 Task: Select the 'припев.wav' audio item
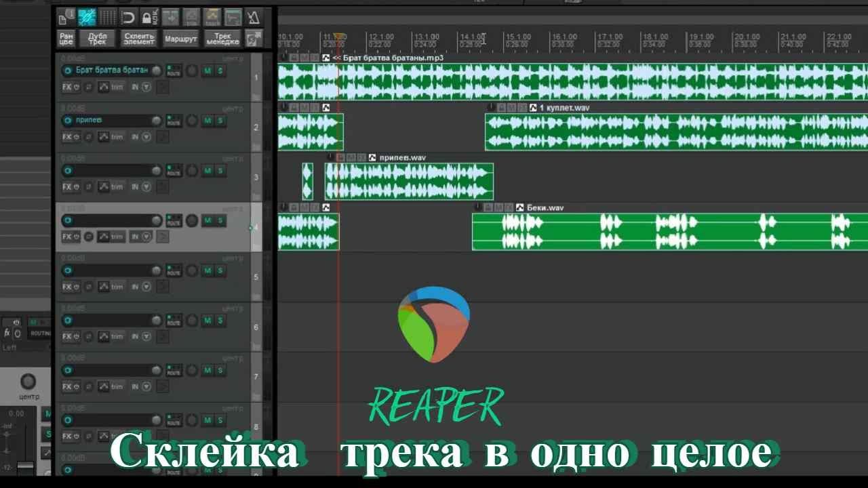click(x=409, y=182)
